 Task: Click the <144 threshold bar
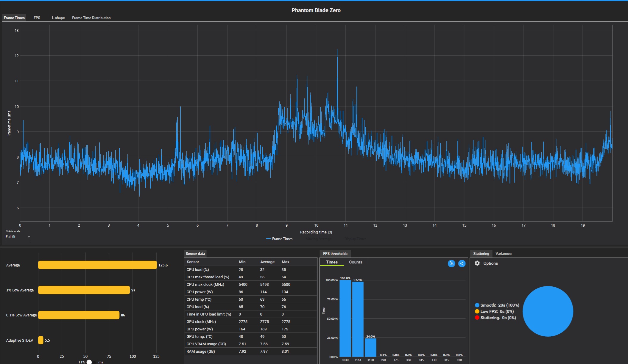click(x=358, y=319)
